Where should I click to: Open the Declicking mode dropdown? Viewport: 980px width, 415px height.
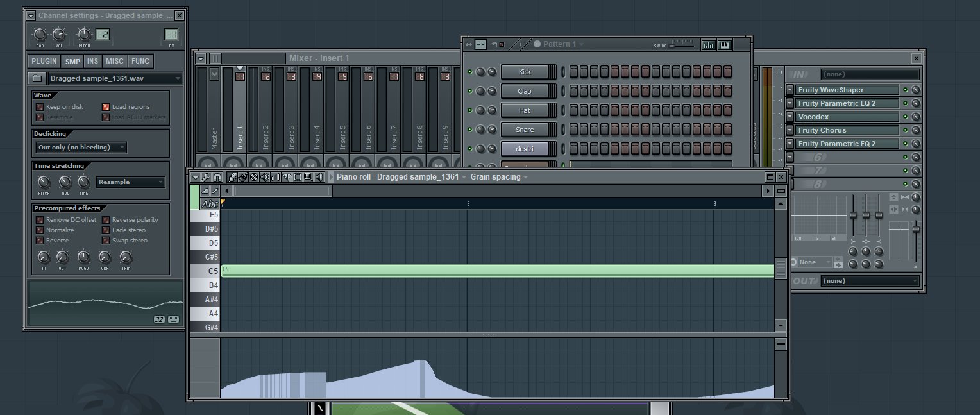[x=81, y=148]
